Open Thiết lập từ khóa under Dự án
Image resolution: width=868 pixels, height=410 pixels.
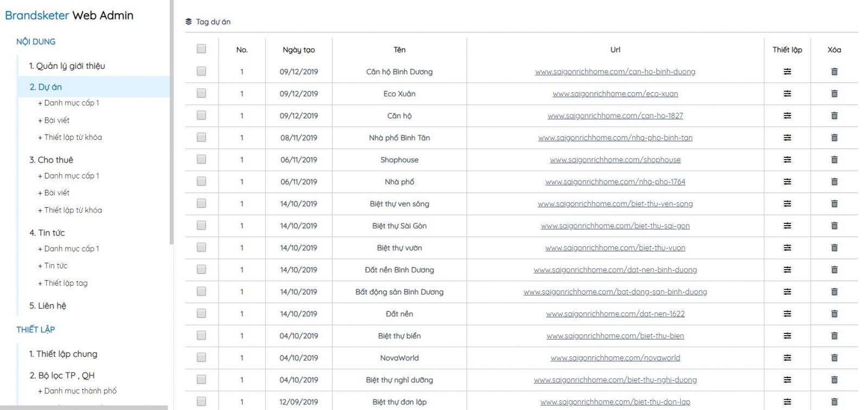[x=70, y=138]
